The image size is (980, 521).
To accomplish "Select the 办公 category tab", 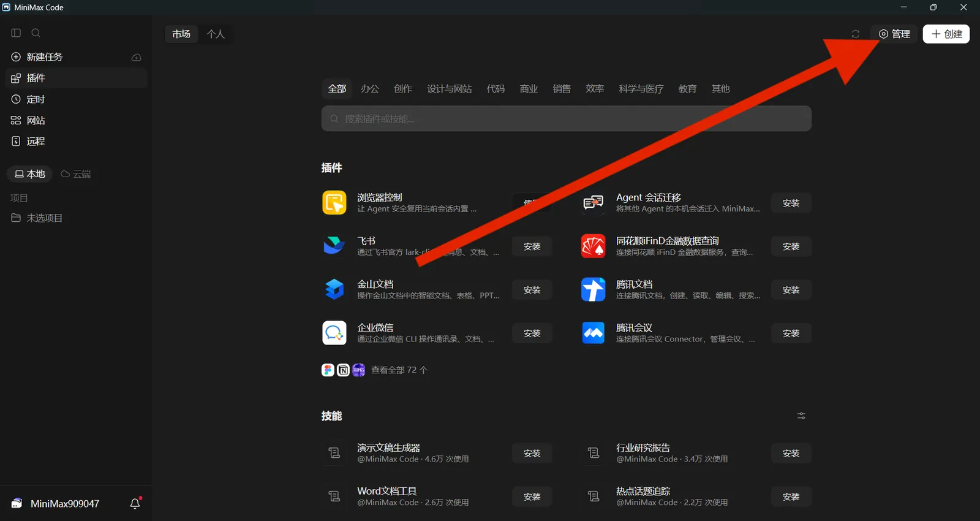I will (370, 89).
